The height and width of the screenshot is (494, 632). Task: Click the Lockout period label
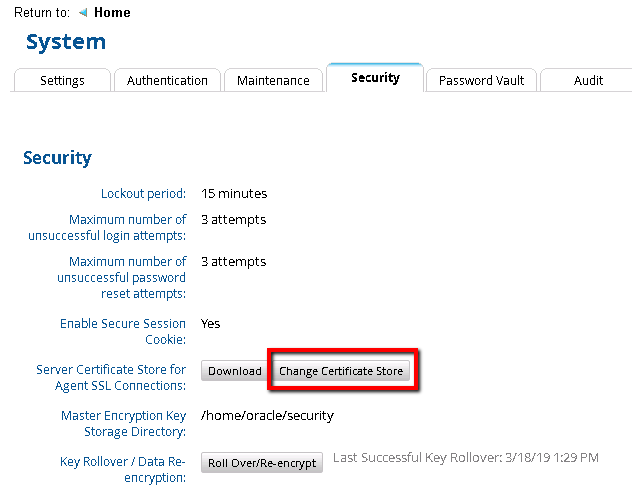pyautogui.click(x=143, y=193)
